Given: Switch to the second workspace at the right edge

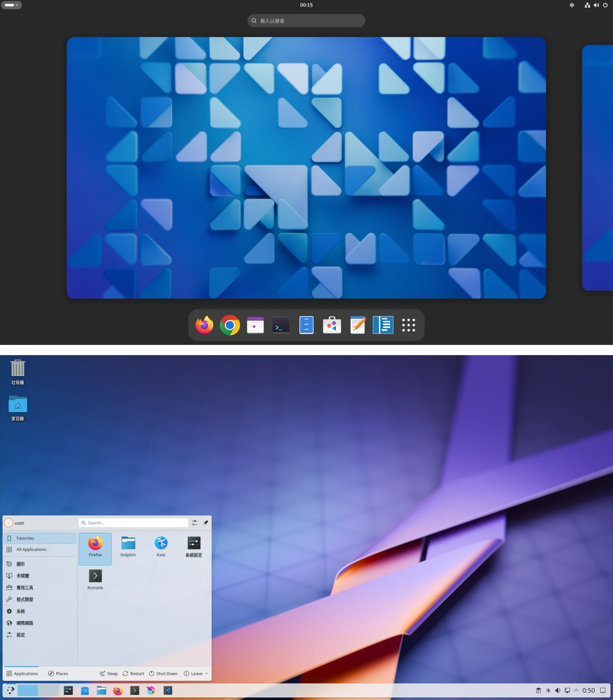Looking at the screenshot, I should 597,168.
